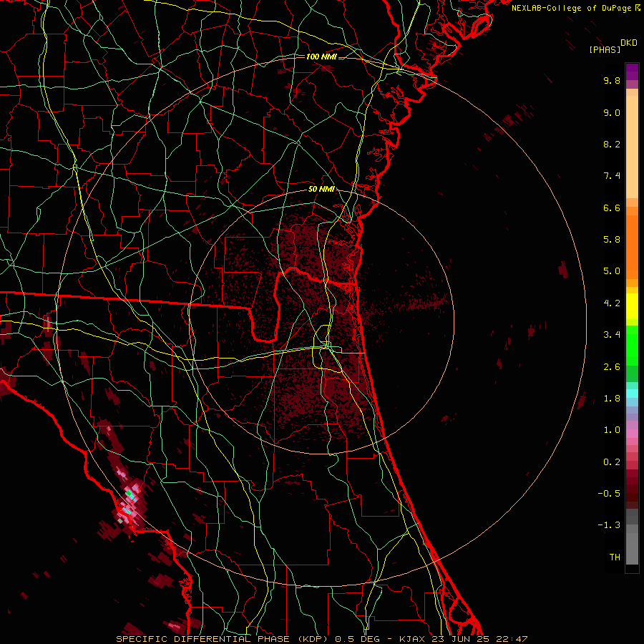Click the 5.8 scale label

612,240
